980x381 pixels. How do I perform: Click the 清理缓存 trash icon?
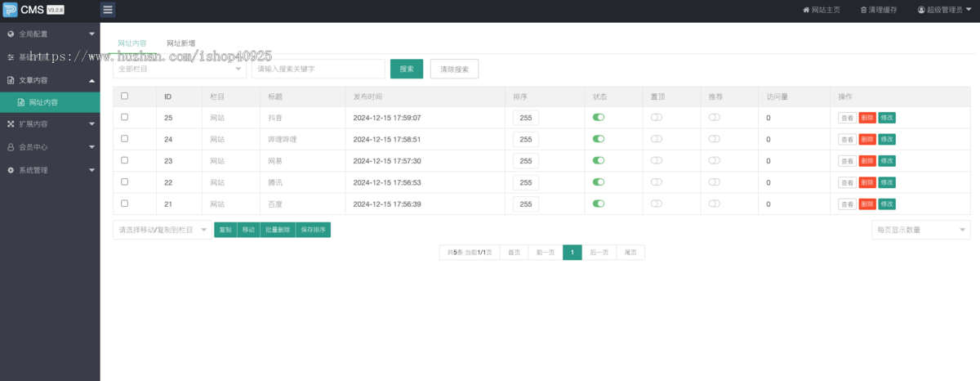(x=863, y=10)
